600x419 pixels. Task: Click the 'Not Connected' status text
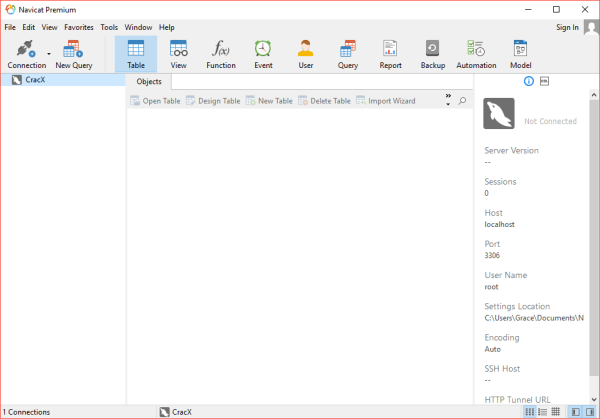coord(550,121)
